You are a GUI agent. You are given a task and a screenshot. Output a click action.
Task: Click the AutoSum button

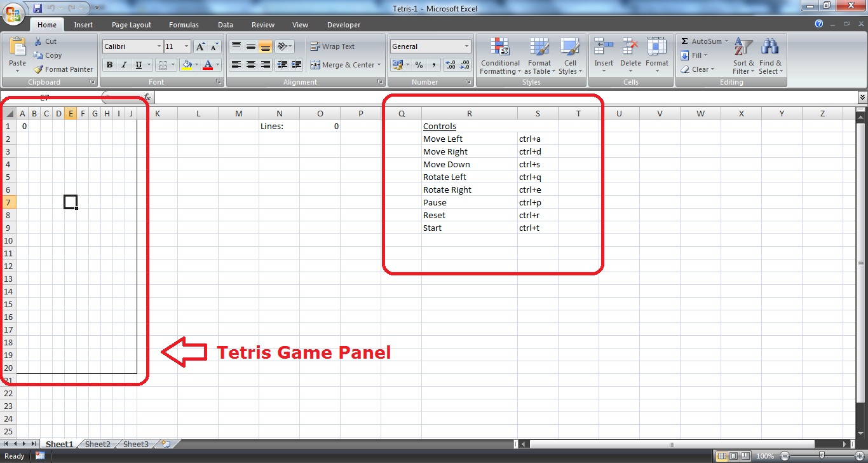pos(702,41)
